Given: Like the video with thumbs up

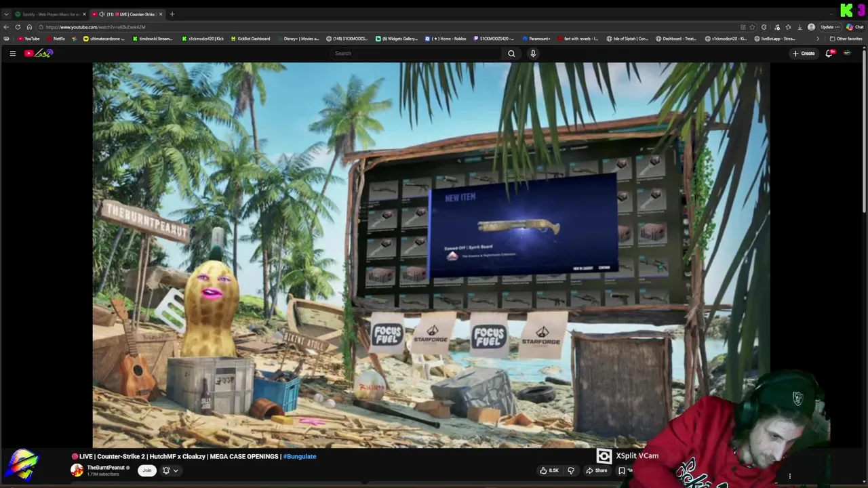Looking at the screenshot, I should pos(549,470).
